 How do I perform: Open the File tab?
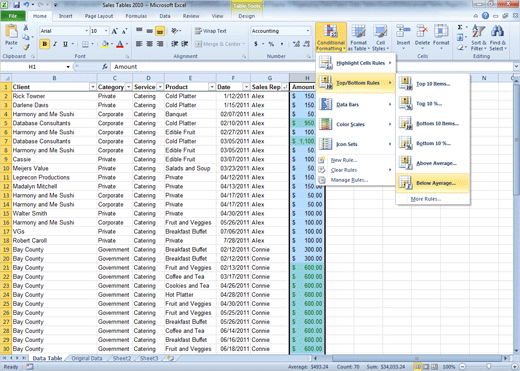click(13, 16)
